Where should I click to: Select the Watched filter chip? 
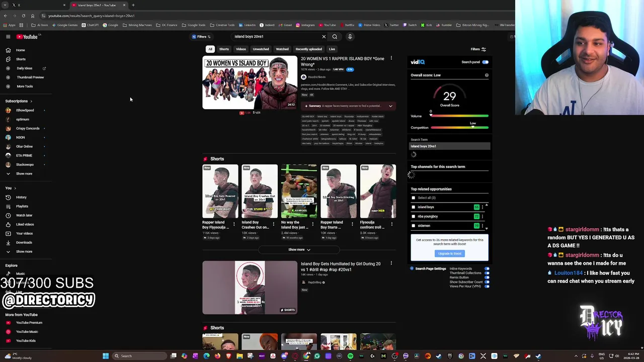[x=282, y=49]
